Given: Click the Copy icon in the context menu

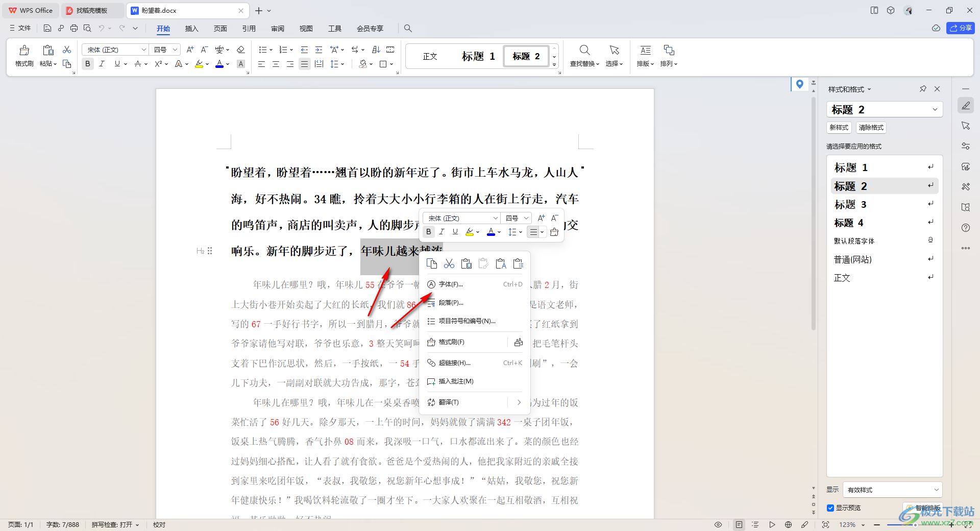Looking at the screenshot, I should [x=432, y=263].
